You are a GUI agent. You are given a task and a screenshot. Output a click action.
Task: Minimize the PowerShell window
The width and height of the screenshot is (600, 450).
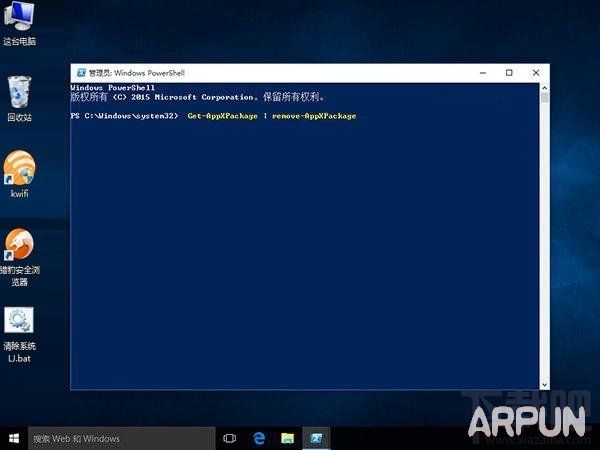click(x=483, y=73)
